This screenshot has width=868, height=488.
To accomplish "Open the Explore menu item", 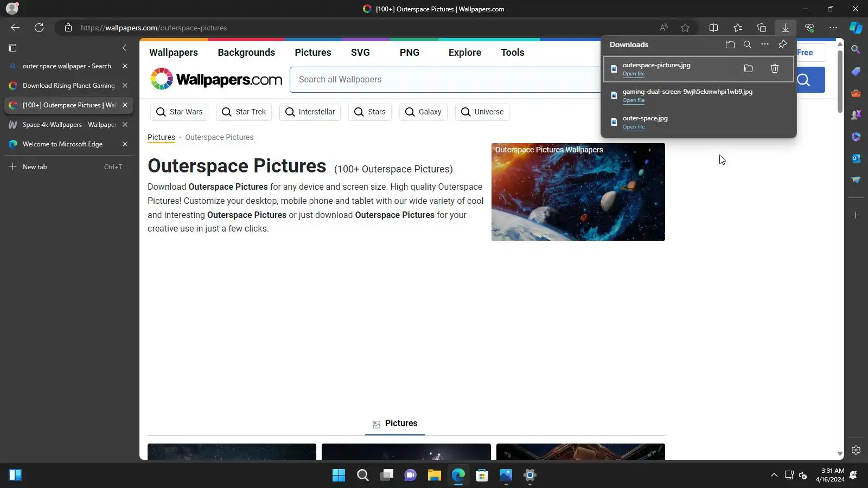I will click(x=465, y=53).
